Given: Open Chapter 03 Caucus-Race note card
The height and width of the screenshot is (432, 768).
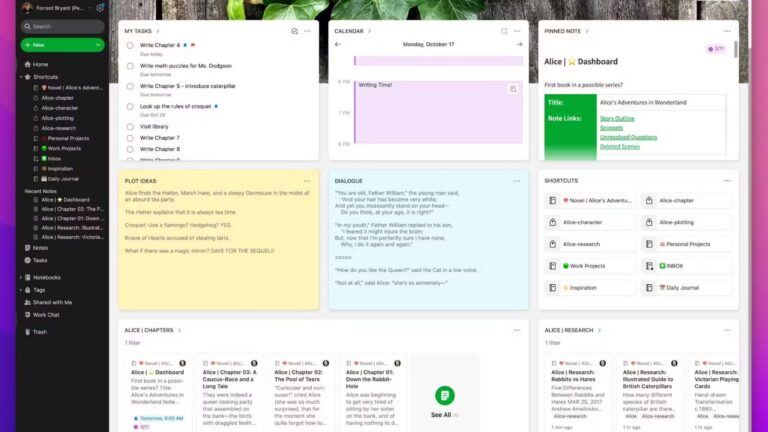Looking at the screenshot, I should pyautogui.click(x=230, y=393).
